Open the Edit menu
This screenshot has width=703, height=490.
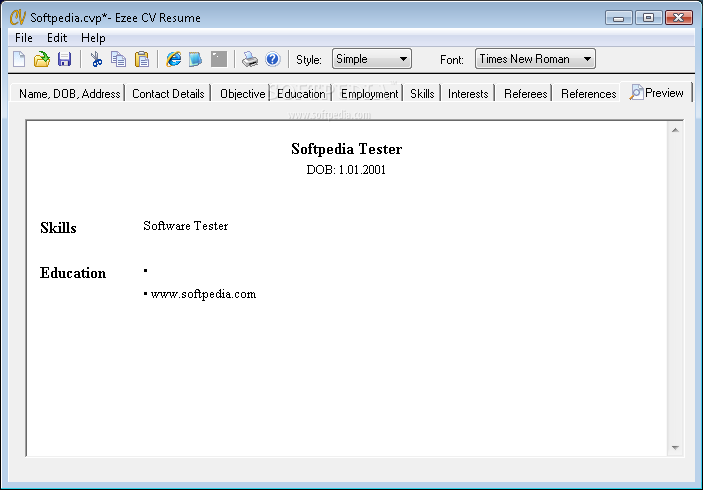click(x=57, y=38)
